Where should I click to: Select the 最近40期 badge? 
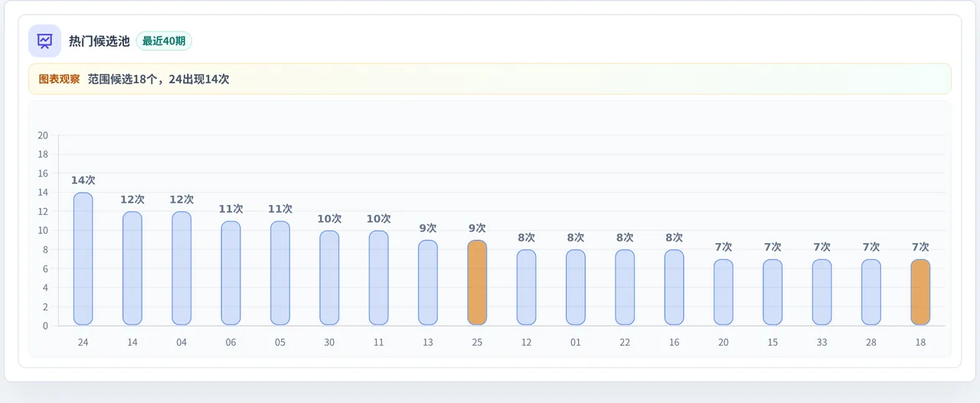[164, 41]
